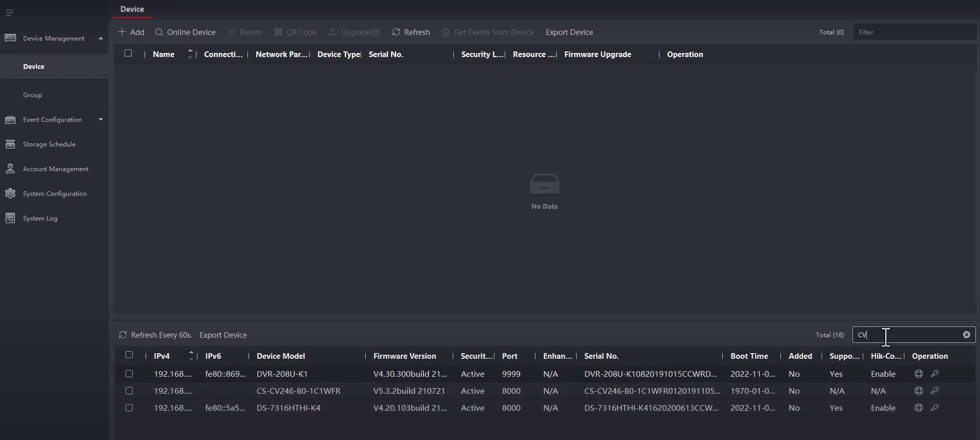Check the DVR-208U-K1 device checkbox

coord(129,374)
